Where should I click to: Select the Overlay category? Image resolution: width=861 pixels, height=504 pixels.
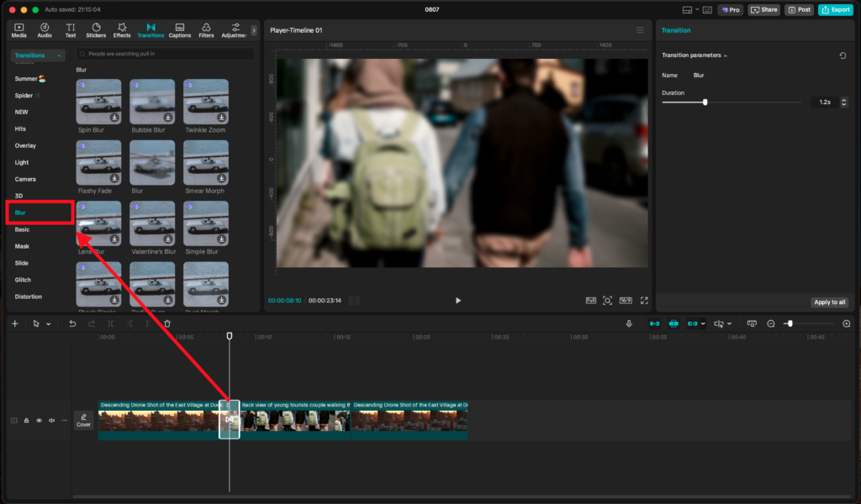tap(25, 145)
